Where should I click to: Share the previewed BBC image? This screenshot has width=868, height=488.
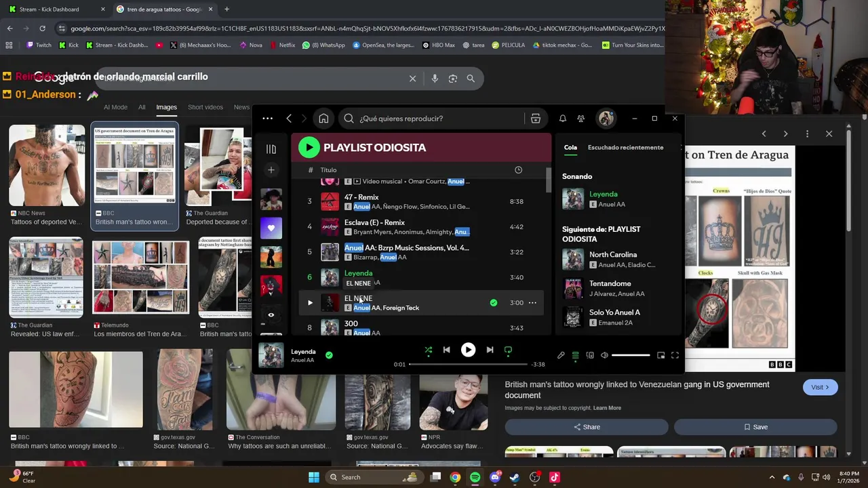pos(587,427)
